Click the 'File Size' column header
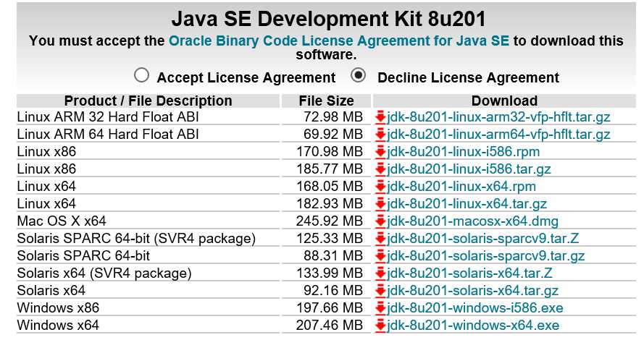Image resolution: width=644 pixels, height=340 pixels. click(327, 101)
